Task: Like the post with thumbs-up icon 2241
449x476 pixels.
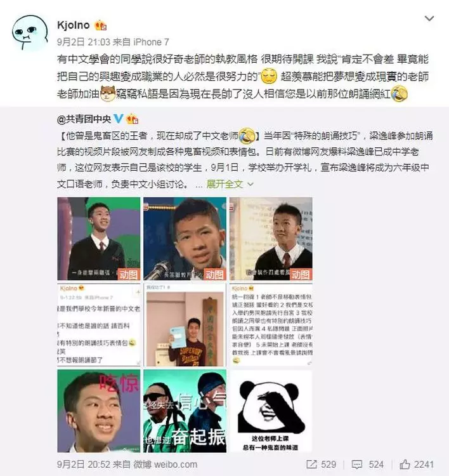Action: point(405,464)
